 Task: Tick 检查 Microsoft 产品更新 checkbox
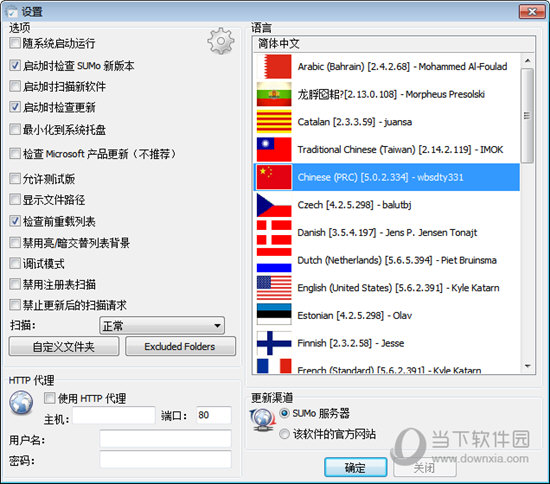tap(15, 153)
